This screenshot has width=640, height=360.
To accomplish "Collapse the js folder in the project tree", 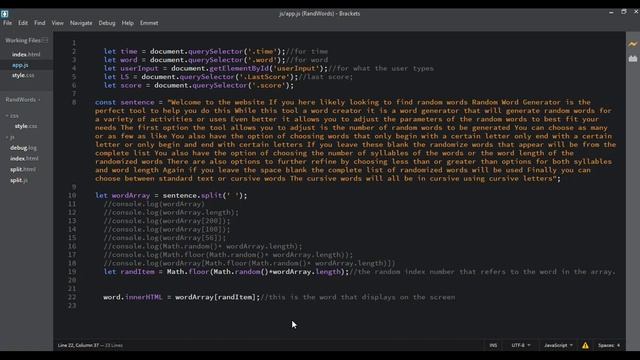I will 11,138.
